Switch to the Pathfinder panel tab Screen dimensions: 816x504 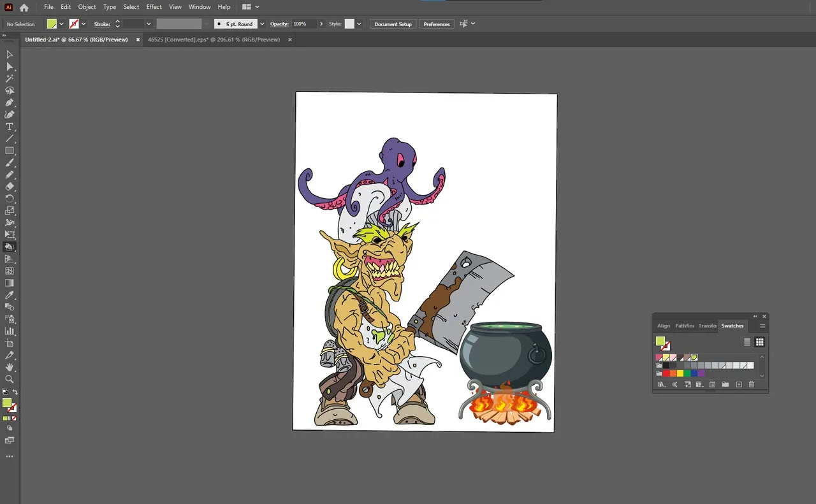[685, 326]
